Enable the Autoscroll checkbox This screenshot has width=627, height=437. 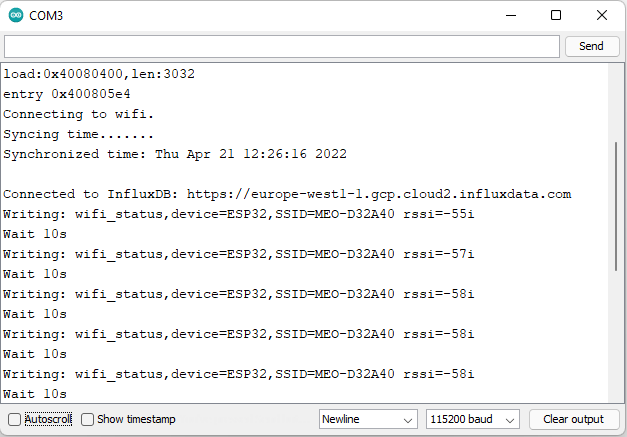[14, 419]
